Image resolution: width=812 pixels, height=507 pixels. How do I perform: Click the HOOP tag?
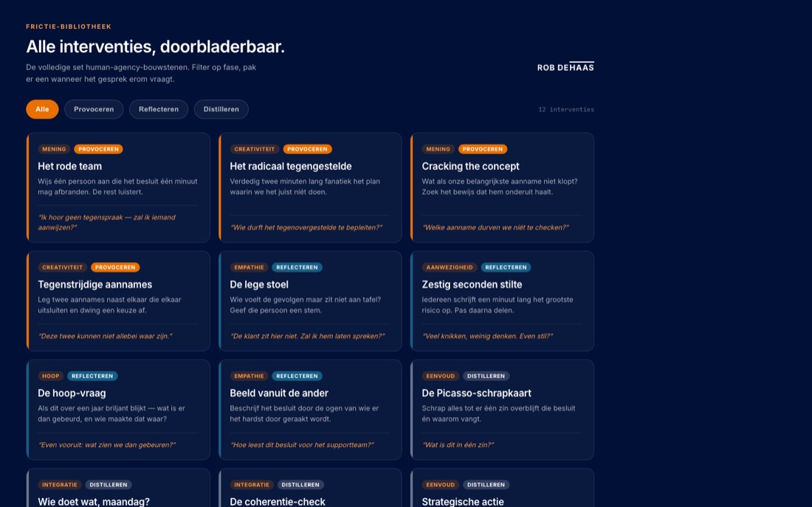pos(51,376)
